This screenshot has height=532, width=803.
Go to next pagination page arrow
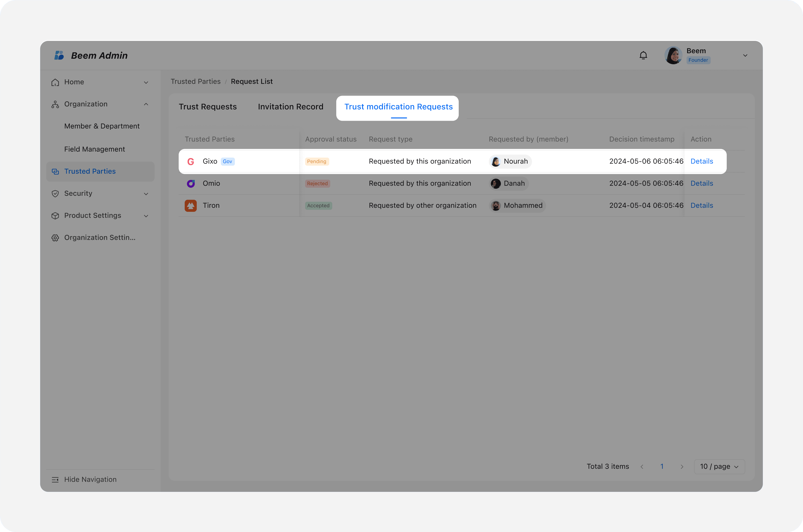point(682,467)
